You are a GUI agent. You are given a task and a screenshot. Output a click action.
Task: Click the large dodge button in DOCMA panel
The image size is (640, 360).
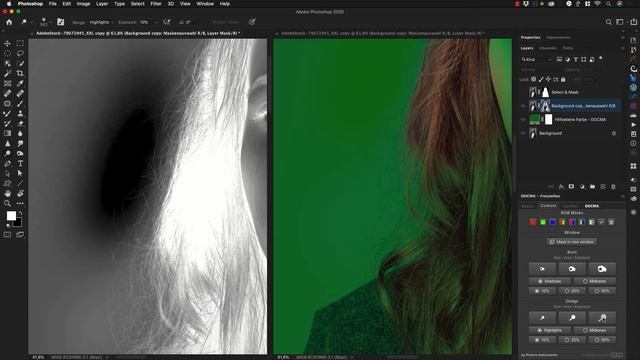pos(602,318)
